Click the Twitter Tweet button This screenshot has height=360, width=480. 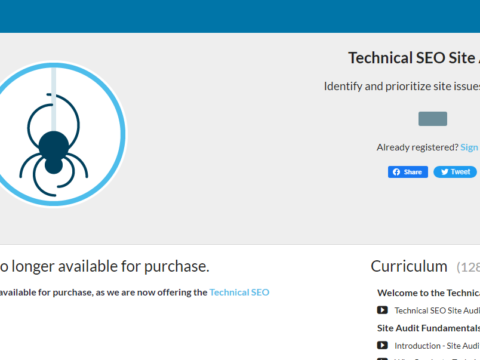(x=455, y=172)
